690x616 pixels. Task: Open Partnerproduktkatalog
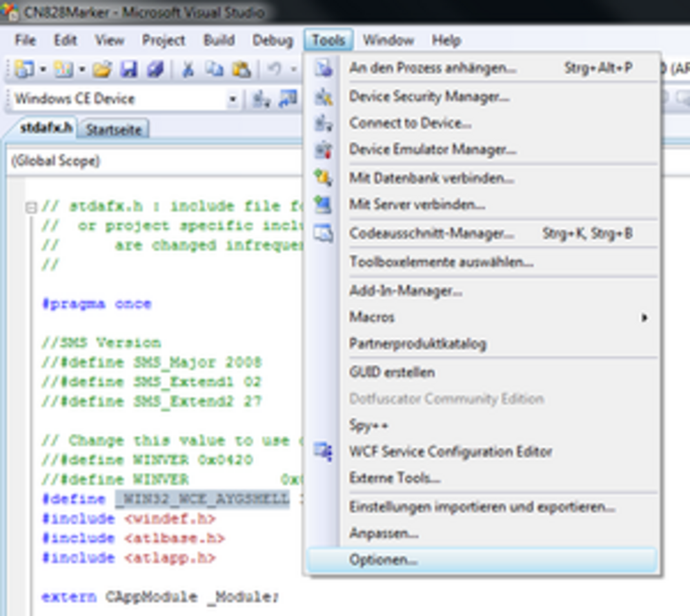click(483, 344)
